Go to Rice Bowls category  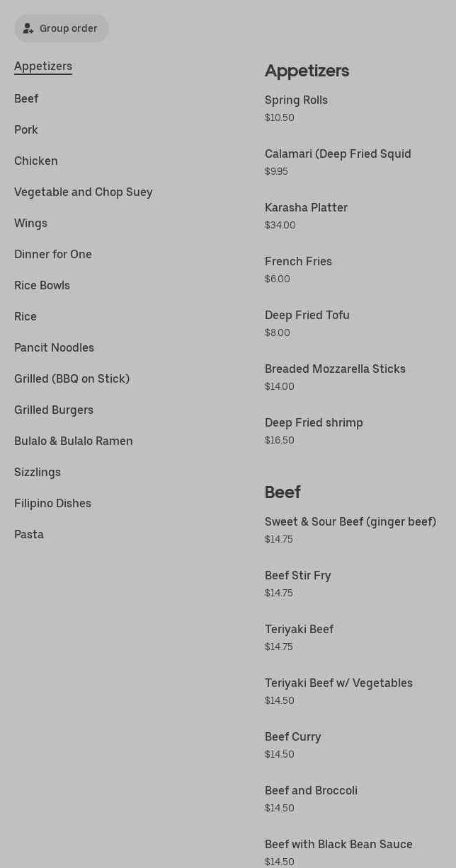point(42,286)
